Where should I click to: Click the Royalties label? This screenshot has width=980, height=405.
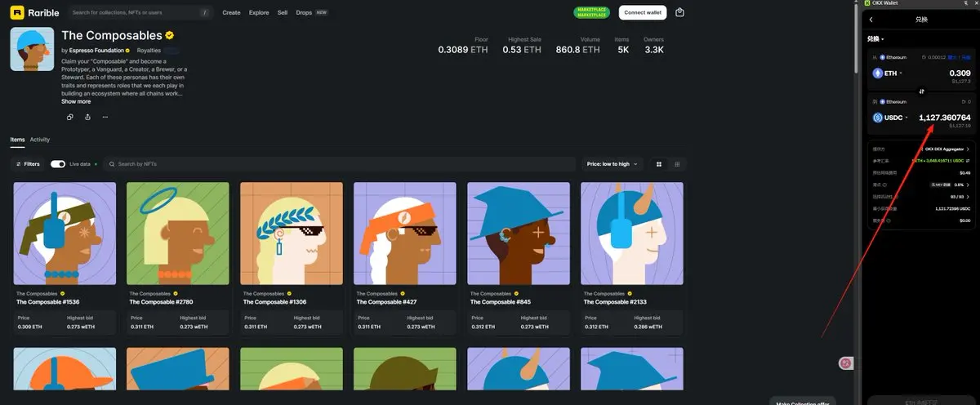[149, 51]
